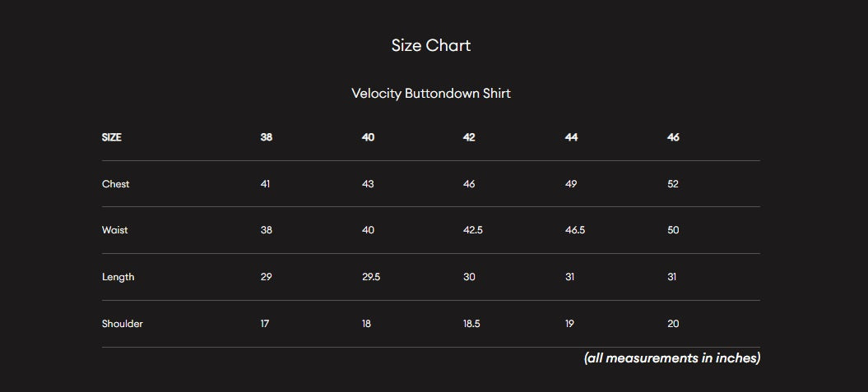Click the "all measurements in inches" note
The width and height of the screenshot is (868, 392).
tap(672, 358)
